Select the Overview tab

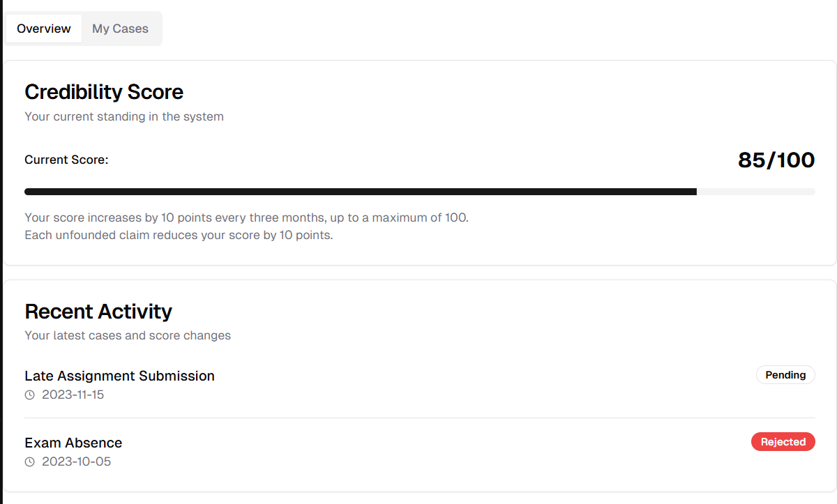[44, 29]
